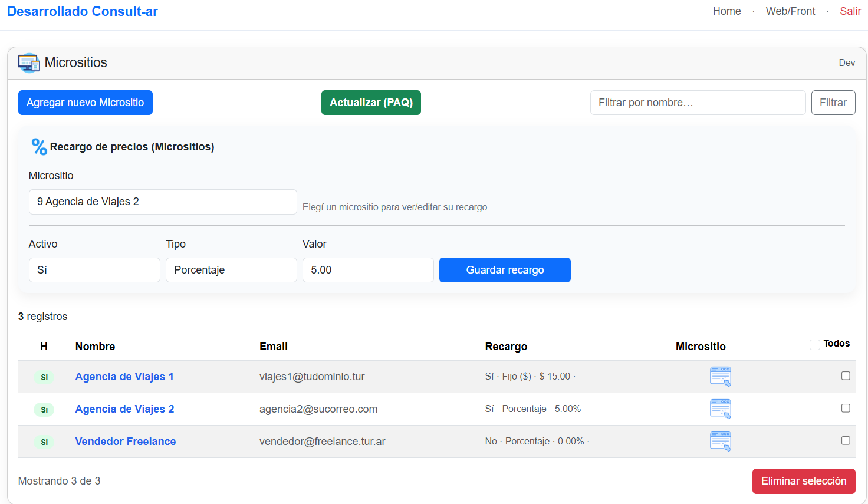This screenshot has height=504, width=868.
Task: Click the Eliminar selección button
Action: pos(803,481)
